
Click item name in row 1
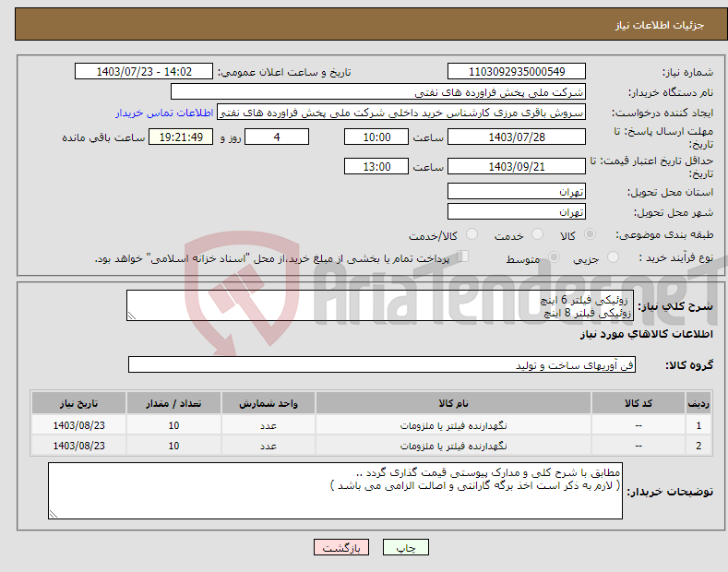coord(453,425)
